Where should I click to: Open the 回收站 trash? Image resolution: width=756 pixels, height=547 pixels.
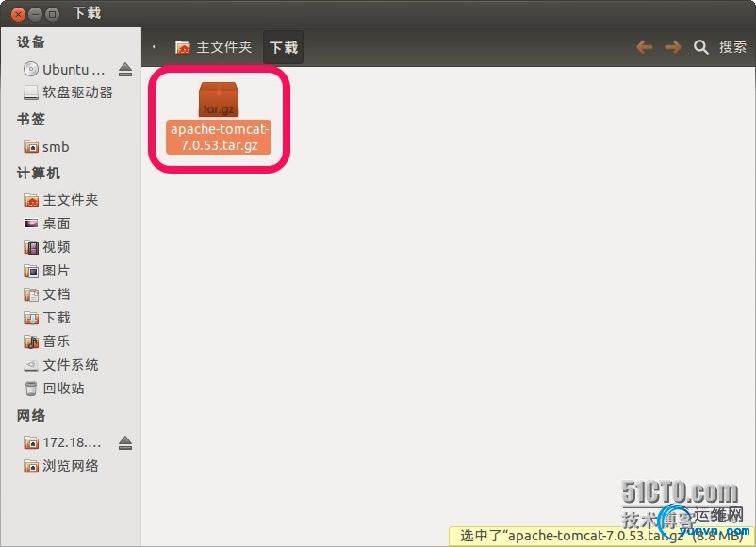pos(54,389)
